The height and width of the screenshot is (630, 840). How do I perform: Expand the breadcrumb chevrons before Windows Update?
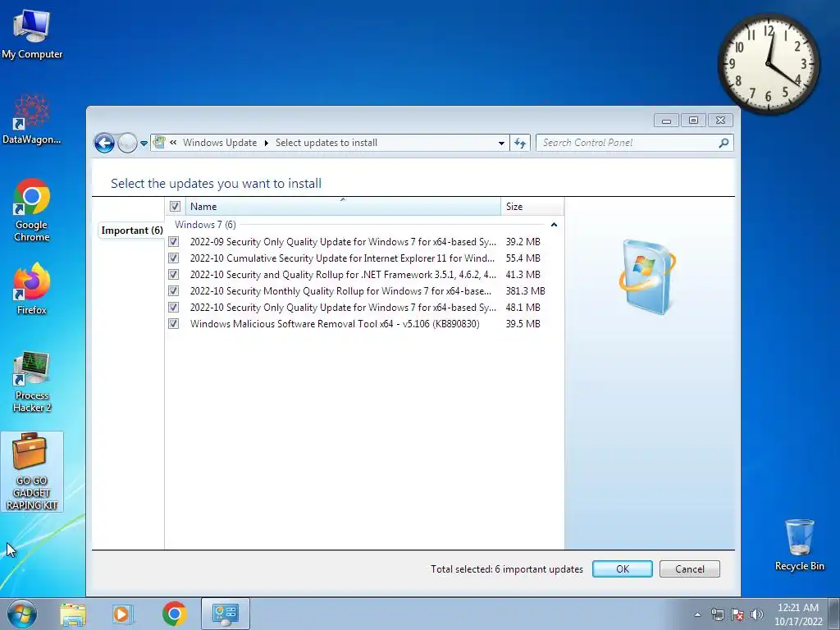pyautogui.click(x=173, y=143)
